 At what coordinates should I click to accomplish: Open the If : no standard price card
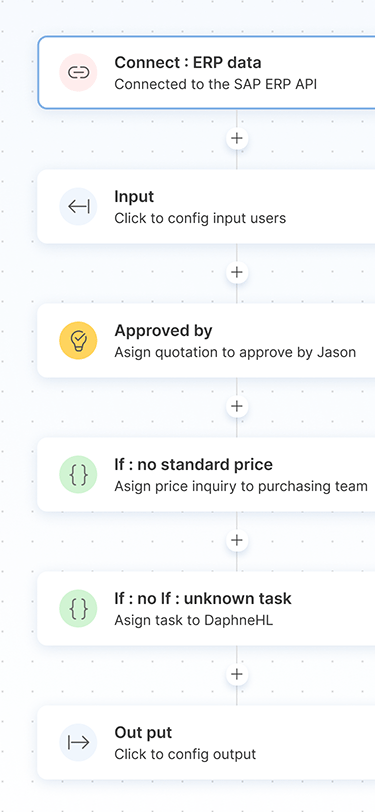206,474
